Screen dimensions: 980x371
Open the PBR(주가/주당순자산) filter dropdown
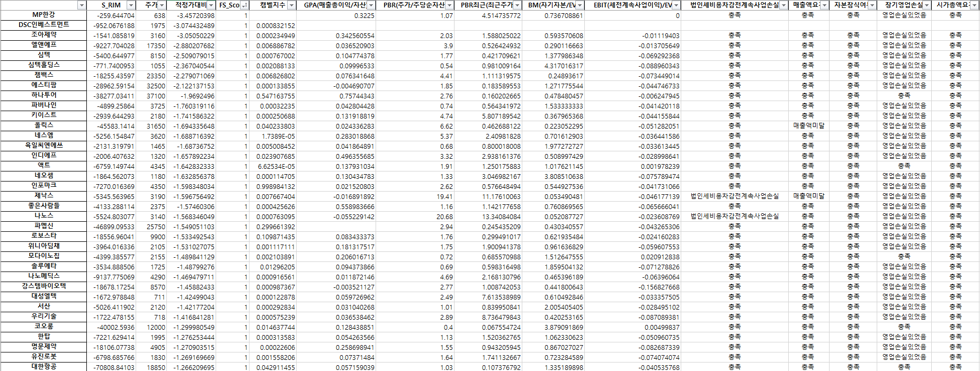(450, 5)
